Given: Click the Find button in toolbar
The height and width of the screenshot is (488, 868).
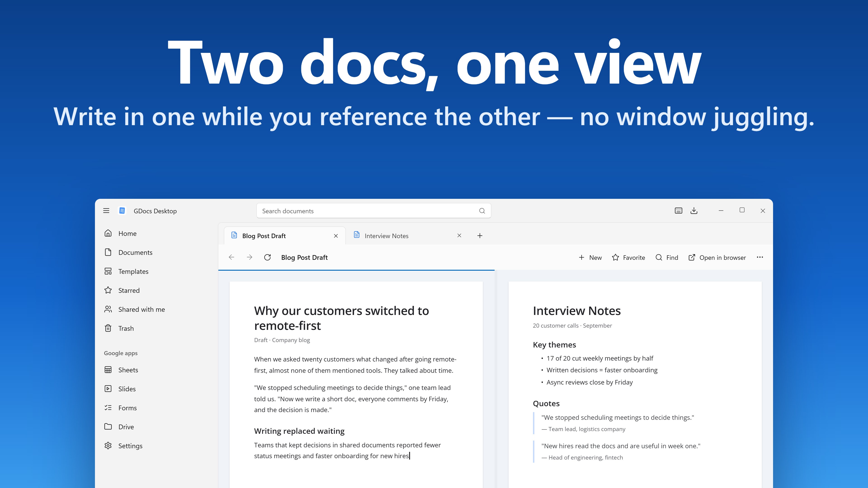Looking at the screenshot, I should coord(667,257).
